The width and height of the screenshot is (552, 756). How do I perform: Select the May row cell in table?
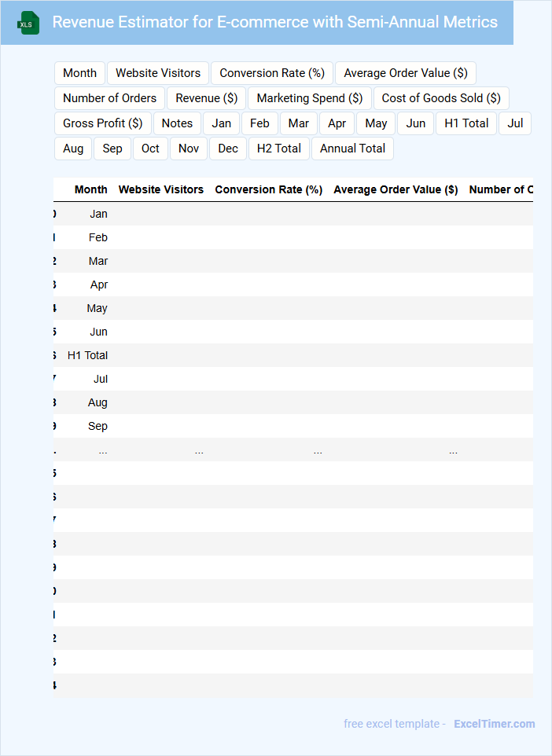(x=97, y=309)
